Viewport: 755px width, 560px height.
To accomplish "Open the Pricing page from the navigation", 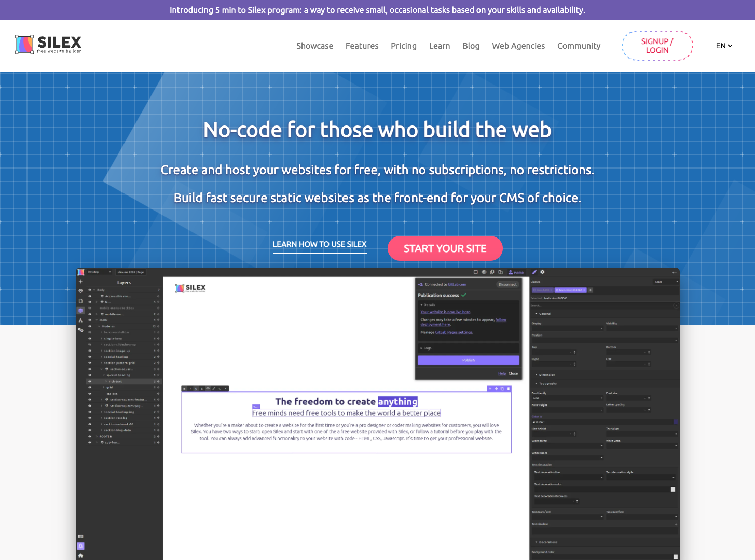I will (404, 46).
